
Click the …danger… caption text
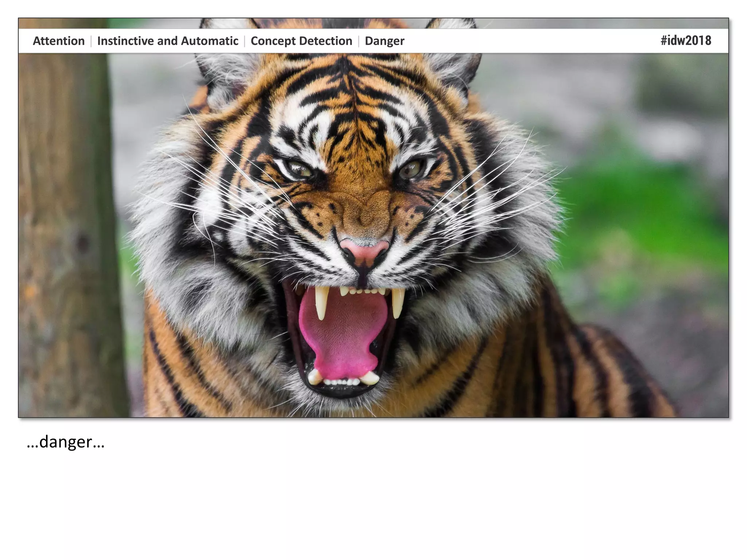(x=66, y=442)
